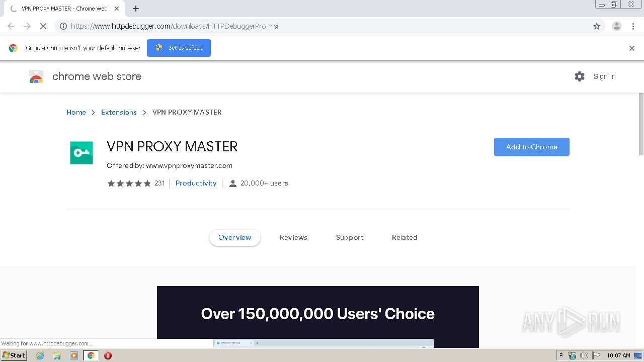Launch Internet Explorer from taskbar
This screenshot has width=644, height=362.
40,355
